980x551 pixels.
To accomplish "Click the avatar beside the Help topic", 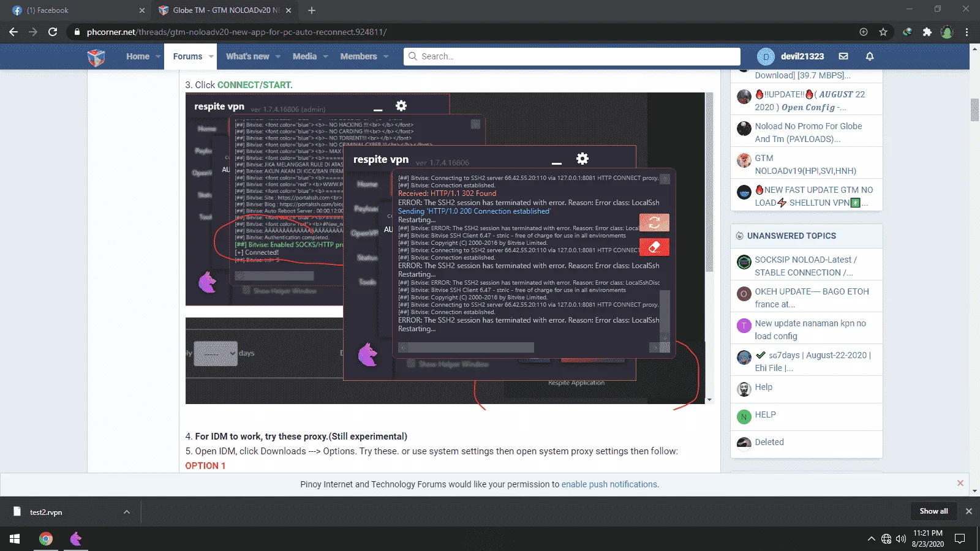I will click(744, 389).
